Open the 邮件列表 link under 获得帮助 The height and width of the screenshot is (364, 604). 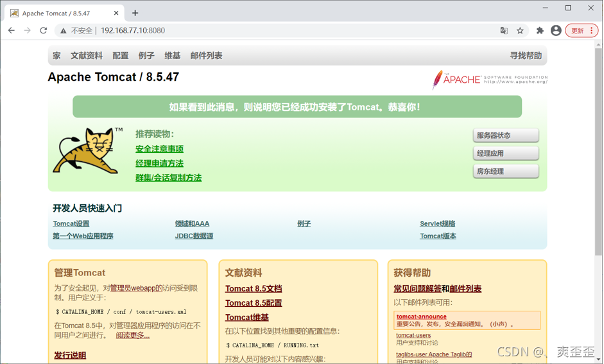click(x=465, y=288)
